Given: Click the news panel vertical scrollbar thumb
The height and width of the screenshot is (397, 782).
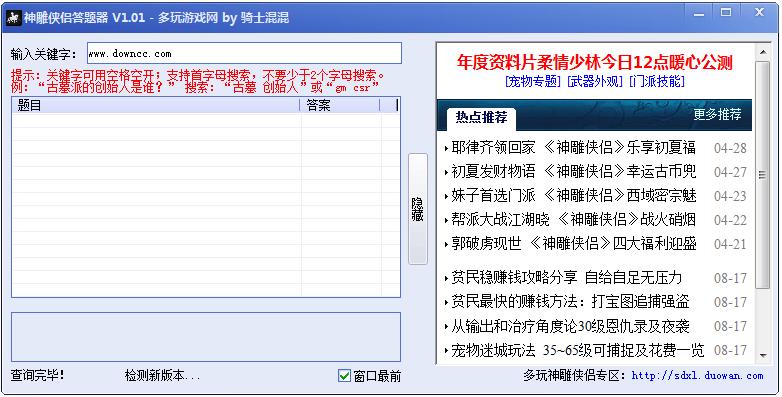Looking at the screenshot, I should 763,175.
